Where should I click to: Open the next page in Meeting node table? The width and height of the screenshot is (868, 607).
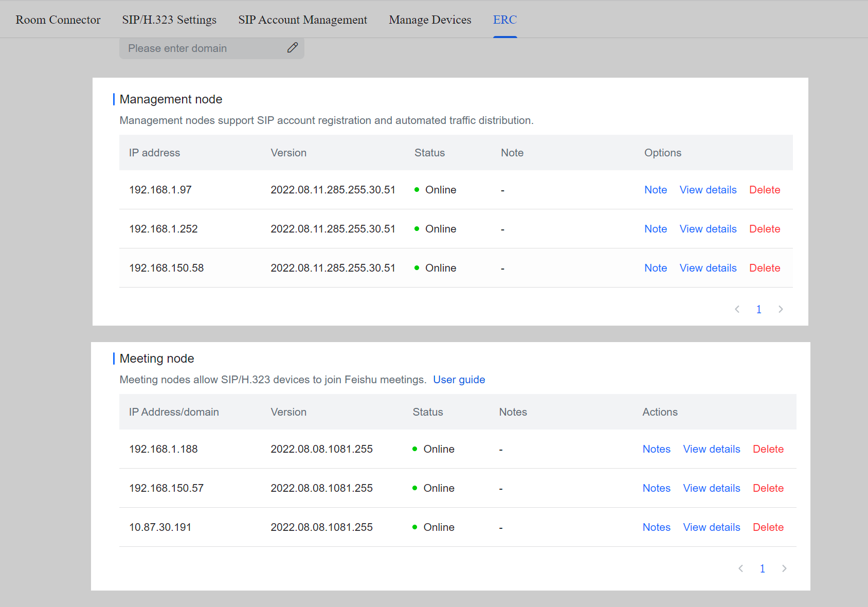pos(784,568)
